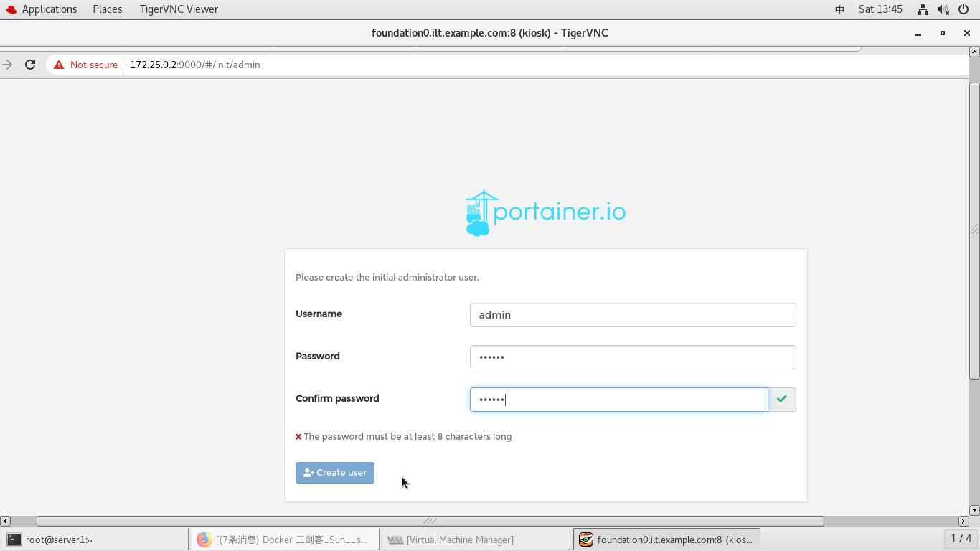Open the Applications menu

[x=50, y=9]
